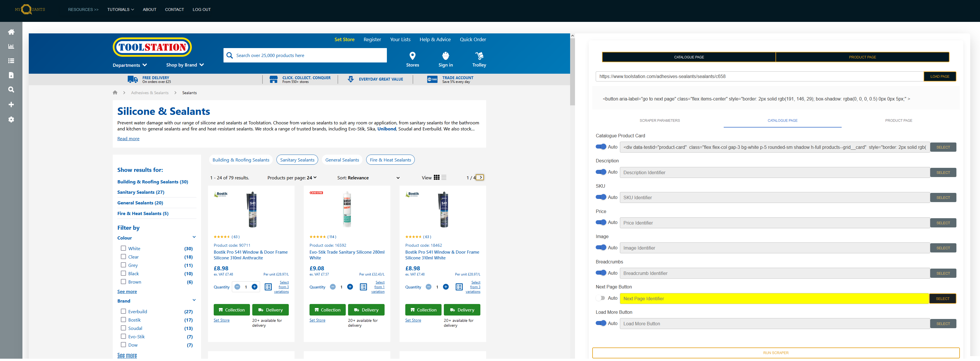Click the Read more link
This screenshot has width=980, height=361.
128,138
